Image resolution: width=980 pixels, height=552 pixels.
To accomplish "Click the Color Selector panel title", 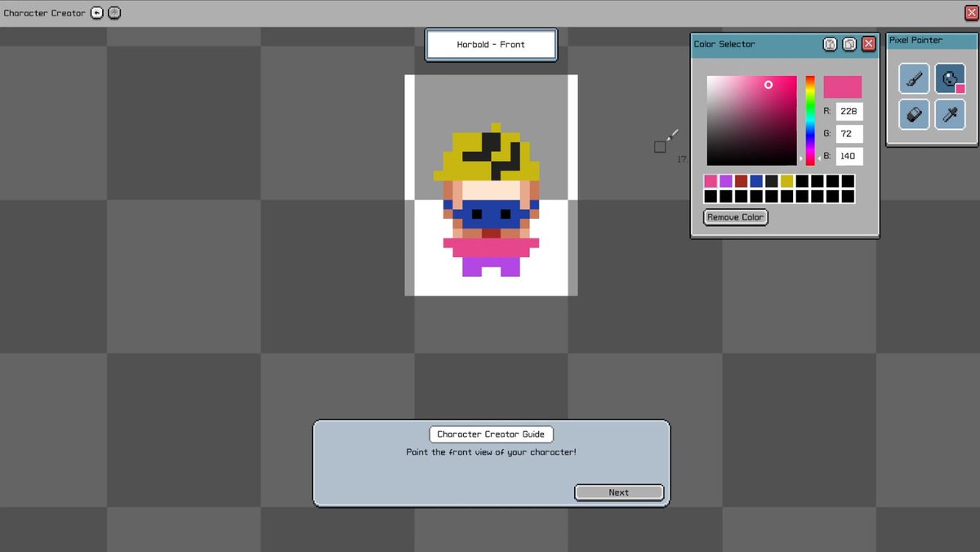I will coord(724,44).
